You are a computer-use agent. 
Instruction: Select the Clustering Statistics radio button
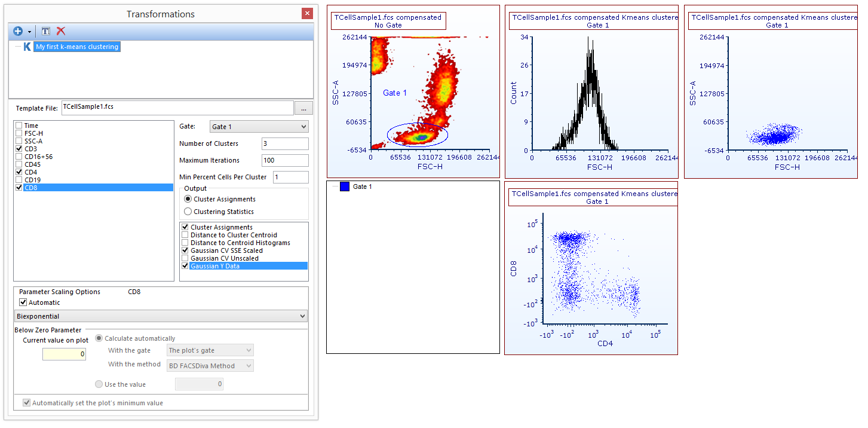click(188, 212)
